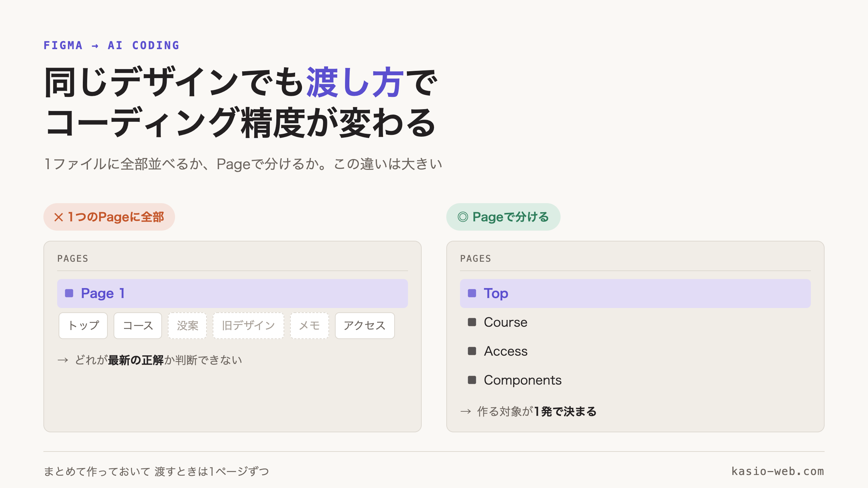Click the green Pageで分ける badge
The image size is (868, 488).
(503, 217)
